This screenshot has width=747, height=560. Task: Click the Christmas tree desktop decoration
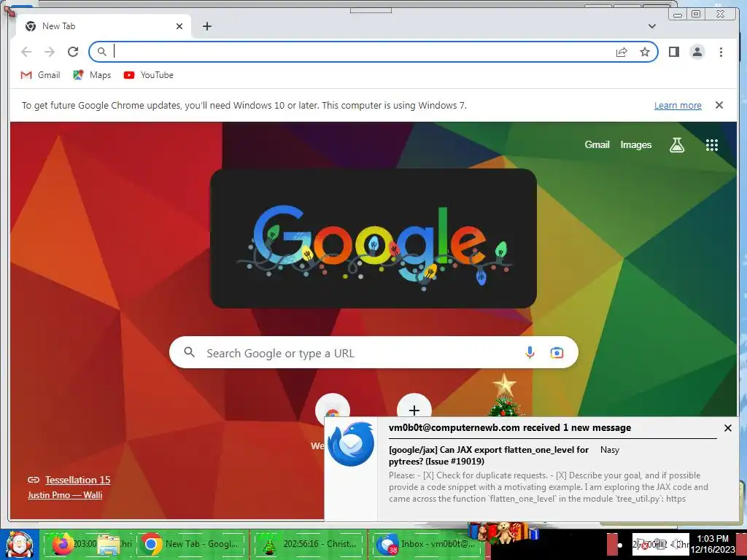point(505,395)
